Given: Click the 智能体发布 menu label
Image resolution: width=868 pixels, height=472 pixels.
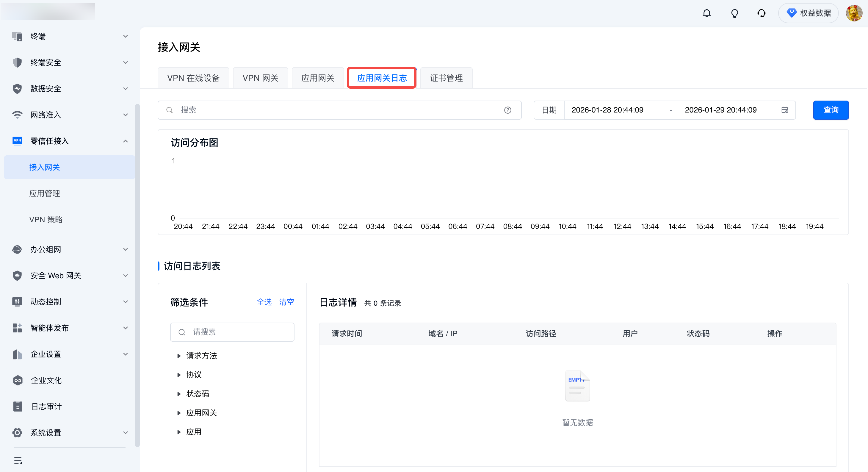Looking at the screenshot, I should coord(50,328).
